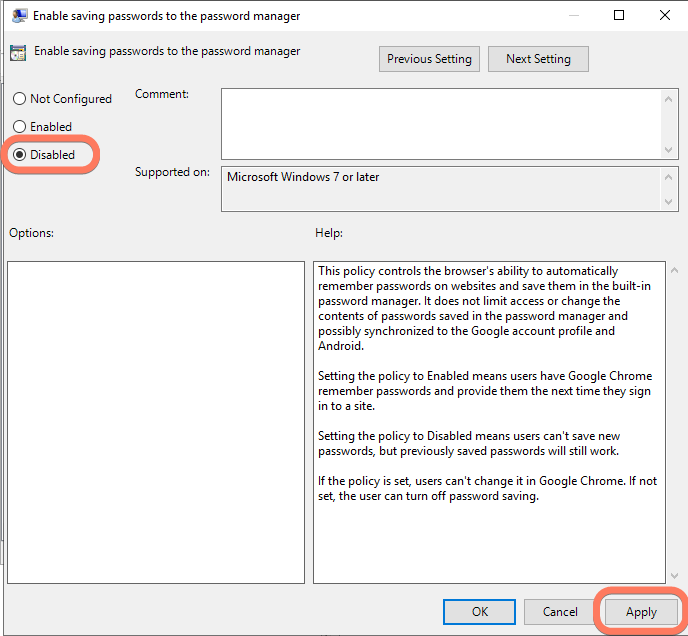Go to the Previous Setting
The width and height of the screenshot is (688, 636).
click(x=429, y=59)
